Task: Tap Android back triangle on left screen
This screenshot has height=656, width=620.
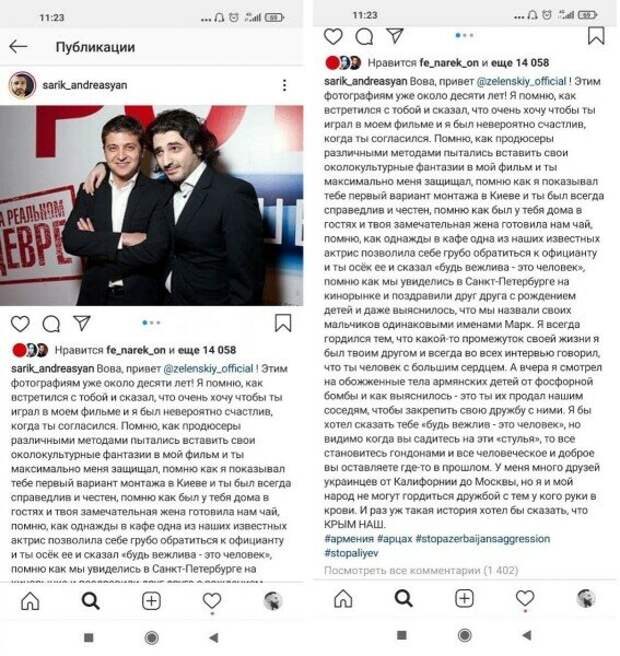Action: click(214, 638)
